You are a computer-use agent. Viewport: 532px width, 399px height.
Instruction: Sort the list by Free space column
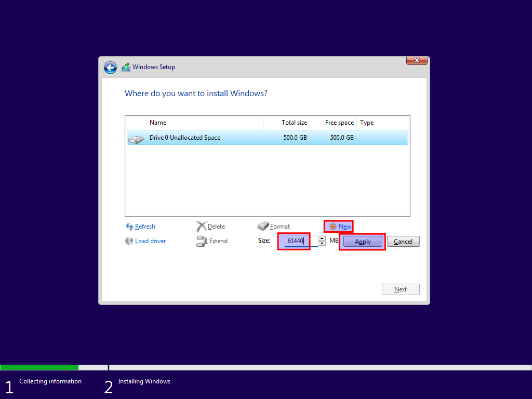(333, 123)
